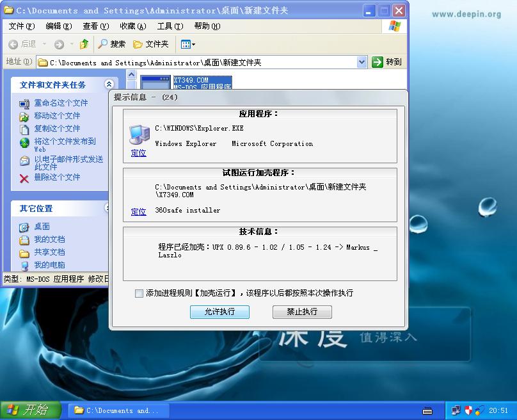Open 我的文档 in other places
The width and height of the screenshot is (517, 420).
point(49,239)
